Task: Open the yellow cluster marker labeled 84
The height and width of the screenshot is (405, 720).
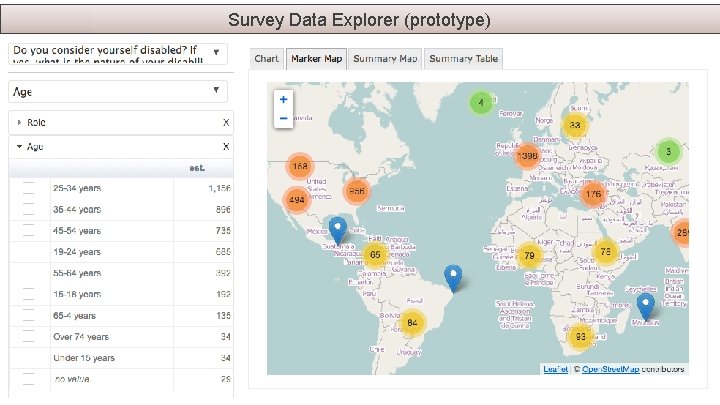Action: click(412, 322)
